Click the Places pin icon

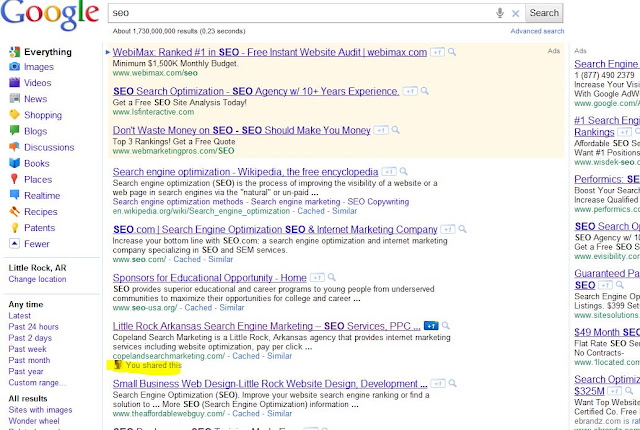pyautogui.click(x=14, y=179)
